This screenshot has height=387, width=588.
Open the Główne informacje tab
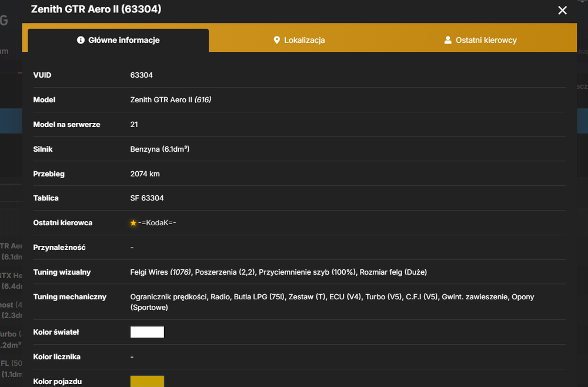click(x=118, y=40)
